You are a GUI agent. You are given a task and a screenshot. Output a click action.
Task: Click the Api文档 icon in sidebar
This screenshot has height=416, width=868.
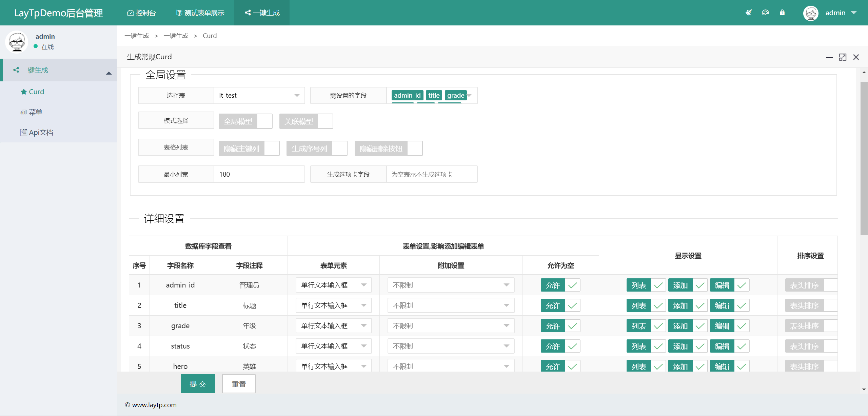[23, 132]
